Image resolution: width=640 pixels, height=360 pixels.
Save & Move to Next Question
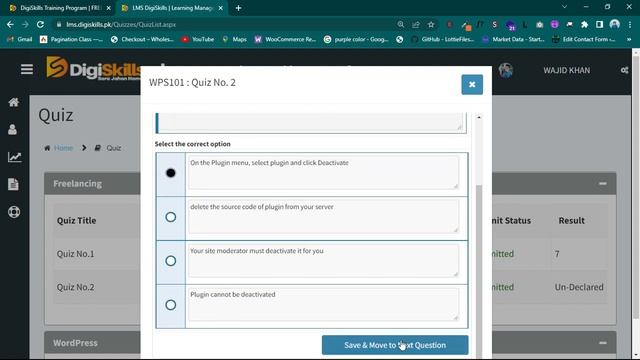click(395, 345)
